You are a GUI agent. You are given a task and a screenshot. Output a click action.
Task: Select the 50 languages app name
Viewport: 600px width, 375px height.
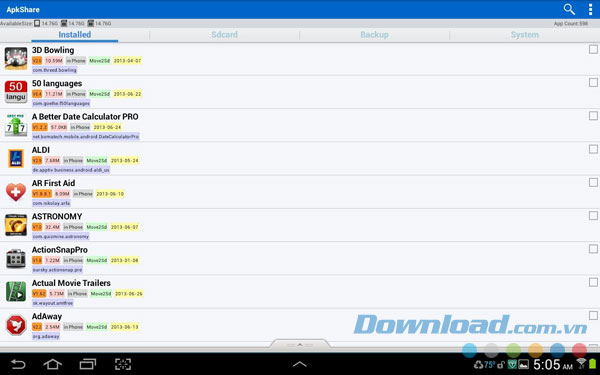57,83
